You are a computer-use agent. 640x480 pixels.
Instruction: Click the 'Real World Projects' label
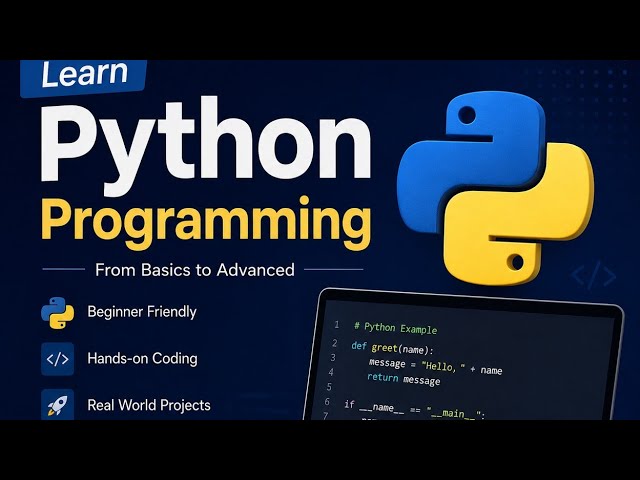coord(149,405)
